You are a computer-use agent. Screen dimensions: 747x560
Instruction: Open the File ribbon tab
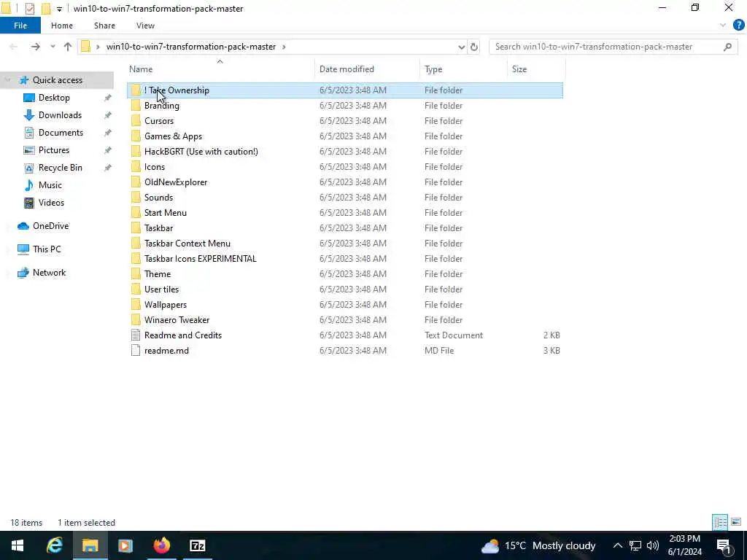(x=20, y=26)
